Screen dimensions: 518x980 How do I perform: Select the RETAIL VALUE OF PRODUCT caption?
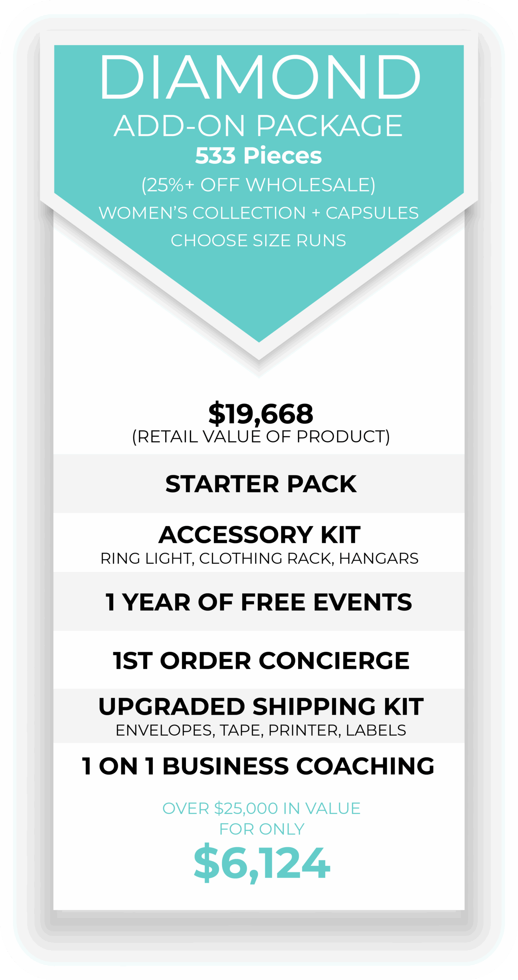coord(261,436)
